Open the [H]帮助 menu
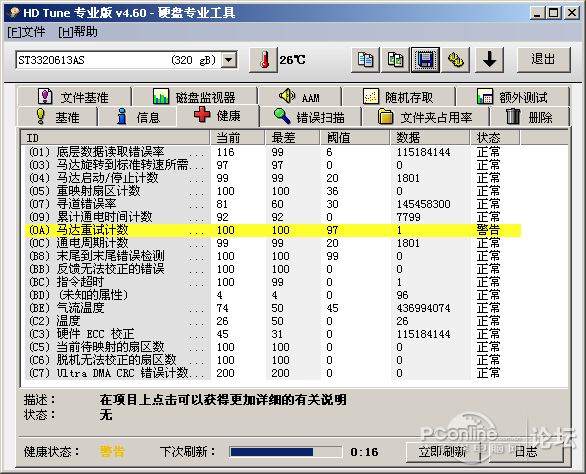 pyautogui.click(x=78, y=32)
